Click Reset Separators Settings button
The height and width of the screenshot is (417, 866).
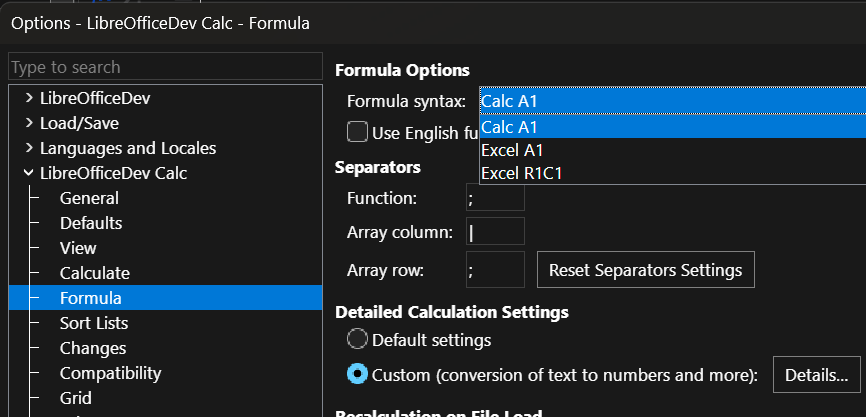646,270
